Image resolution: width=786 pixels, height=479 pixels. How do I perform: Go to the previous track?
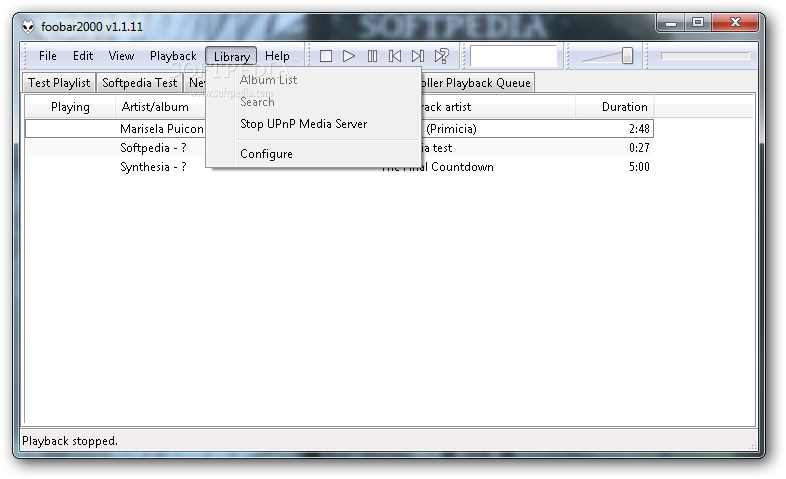coord(395,56)
